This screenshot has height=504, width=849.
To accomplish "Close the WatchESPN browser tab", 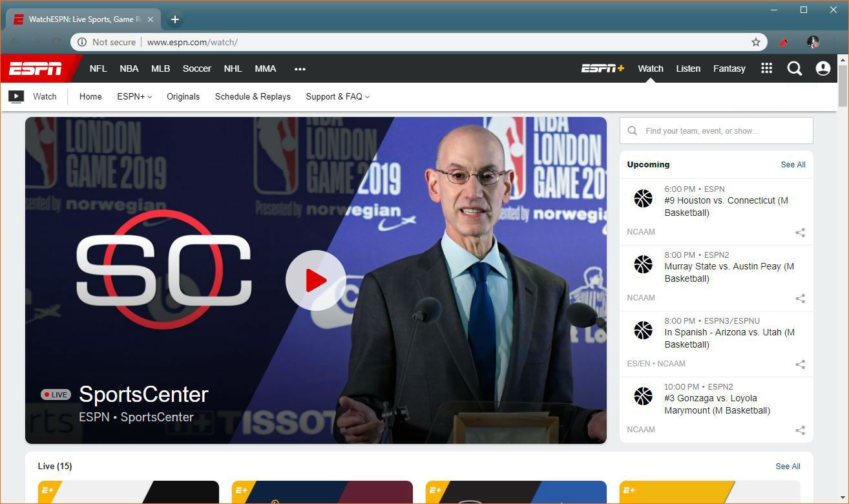I will tap(151, 19).
